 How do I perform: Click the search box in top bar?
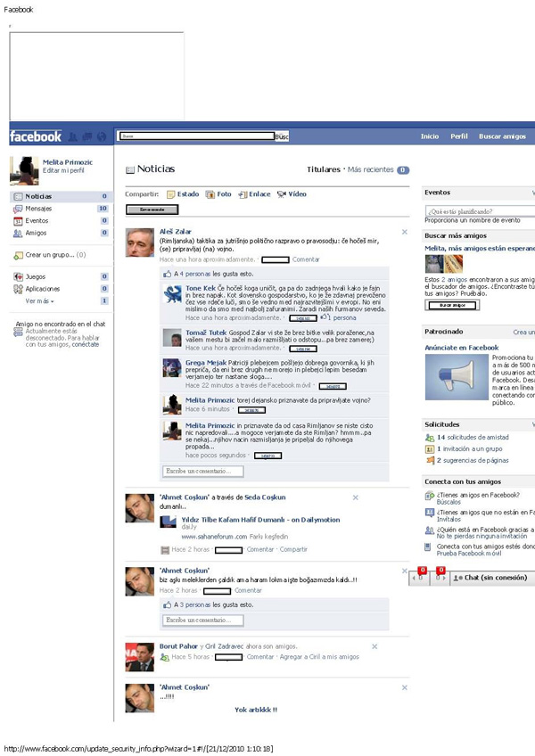(196, 136)
